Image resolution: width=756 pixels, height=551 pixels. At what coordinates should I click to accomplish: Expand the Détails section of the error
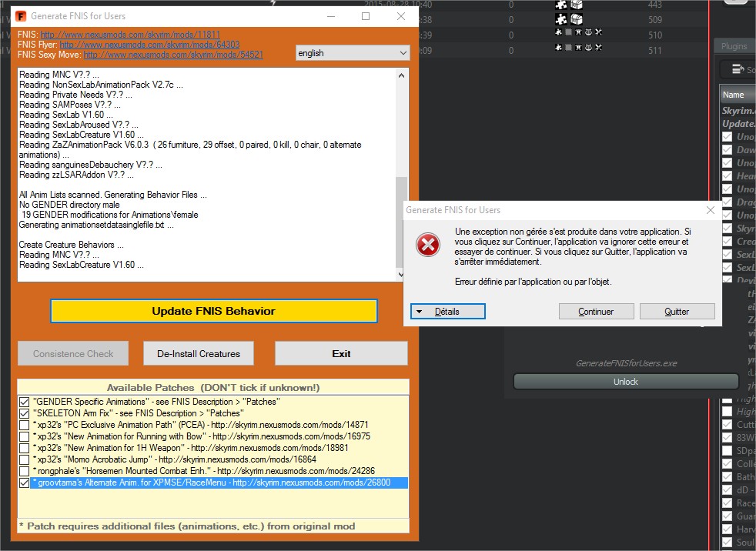[x=447, y=312]
